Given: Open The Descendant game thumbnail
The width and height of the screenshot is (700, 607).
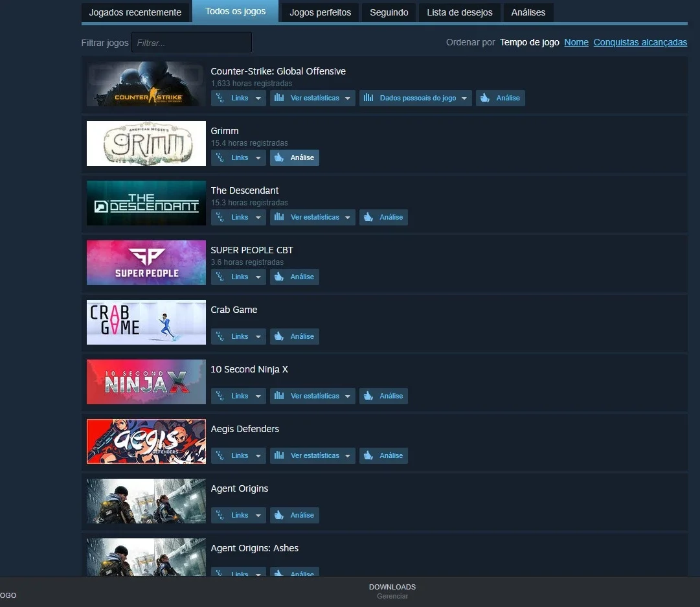Looking at the screenshot, I should 146,203.
